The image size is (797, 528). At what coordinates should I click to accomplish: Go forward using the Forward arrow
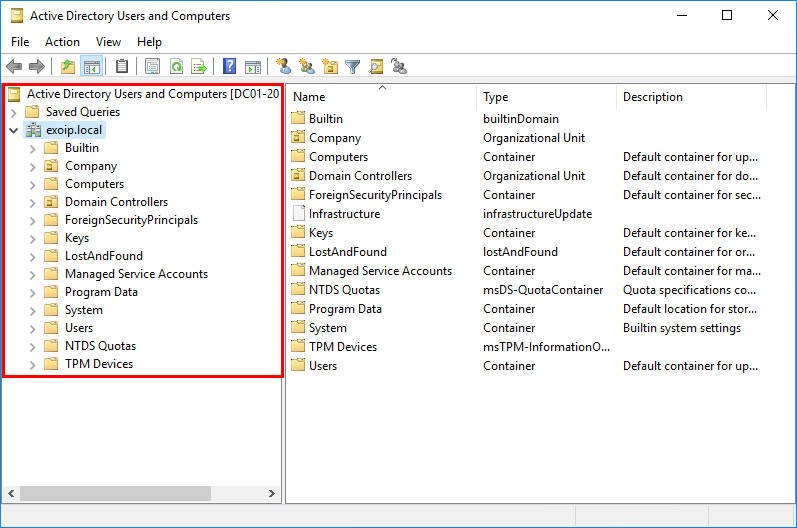(37, 67)
